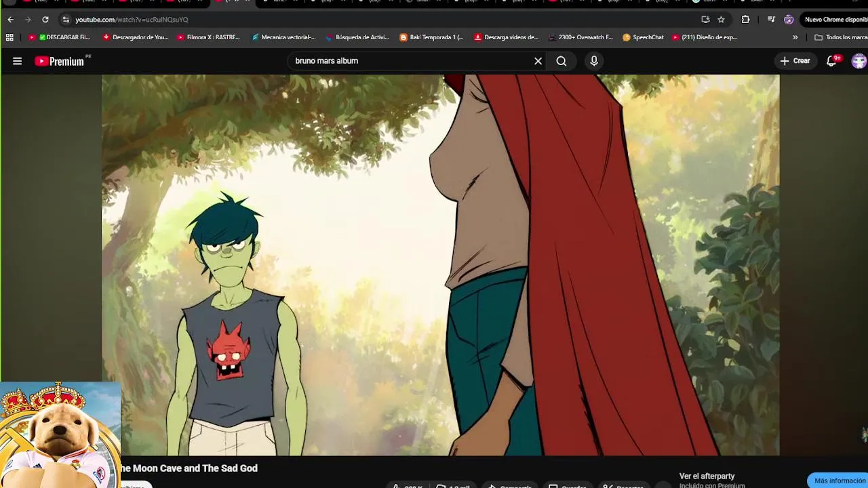Start voice search with the microphone

594,61
